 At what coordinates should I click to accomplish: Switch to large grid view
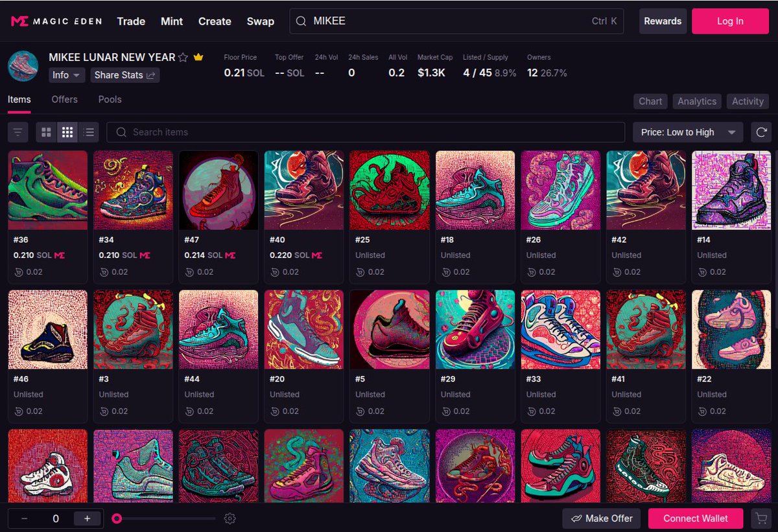pyautogui.click(x=46, y=132)
